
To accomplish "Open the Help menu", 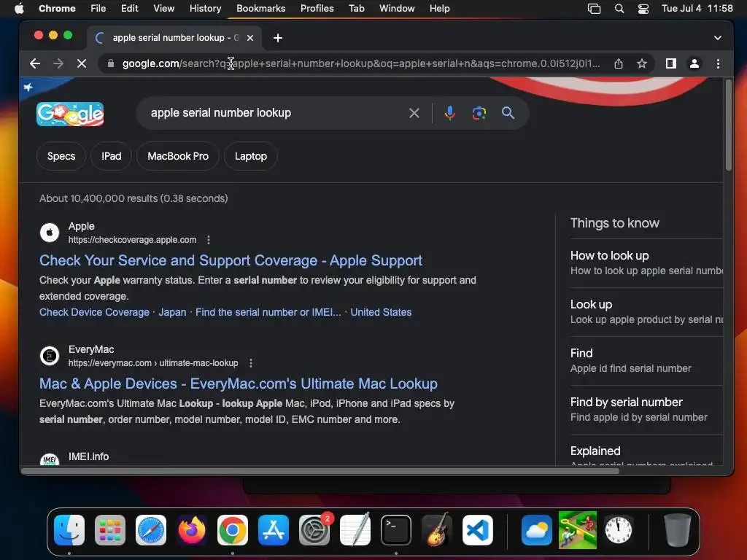I will (439, 8).
